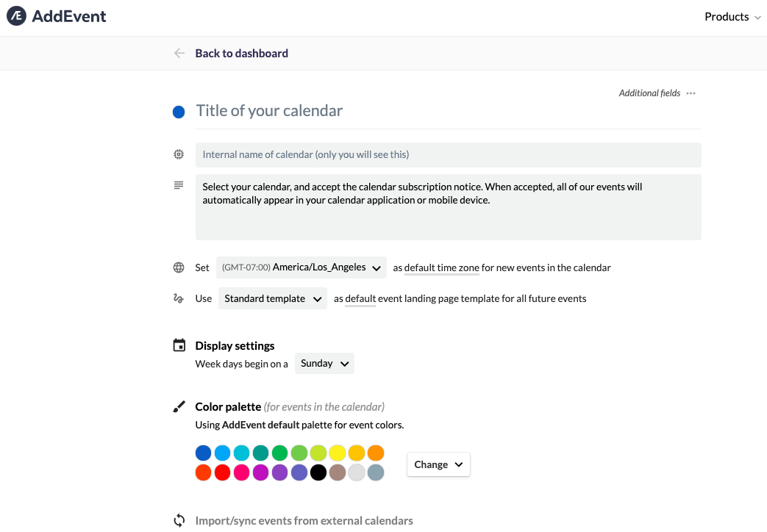The image size is (767, 532).
Task: Open the America/Los_Angeles time zone dropdown
Action: (302, 267)
